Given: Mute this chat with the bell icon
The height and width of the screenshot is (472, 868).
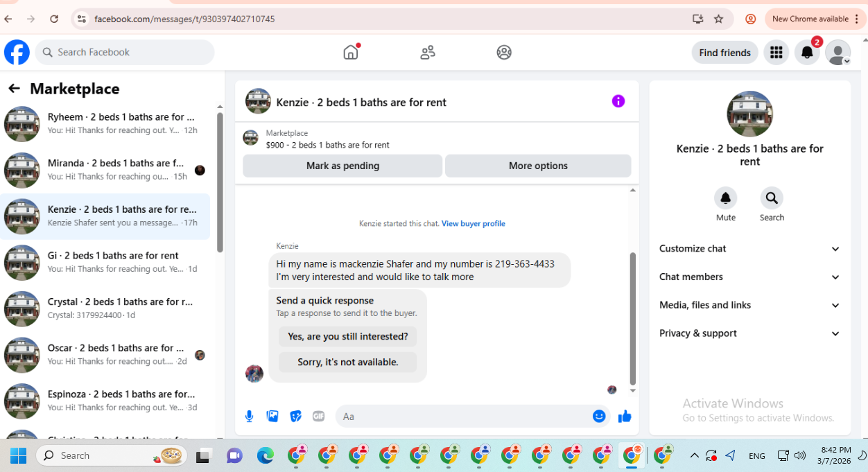Looking at the screenshot, I should (726, 198).
